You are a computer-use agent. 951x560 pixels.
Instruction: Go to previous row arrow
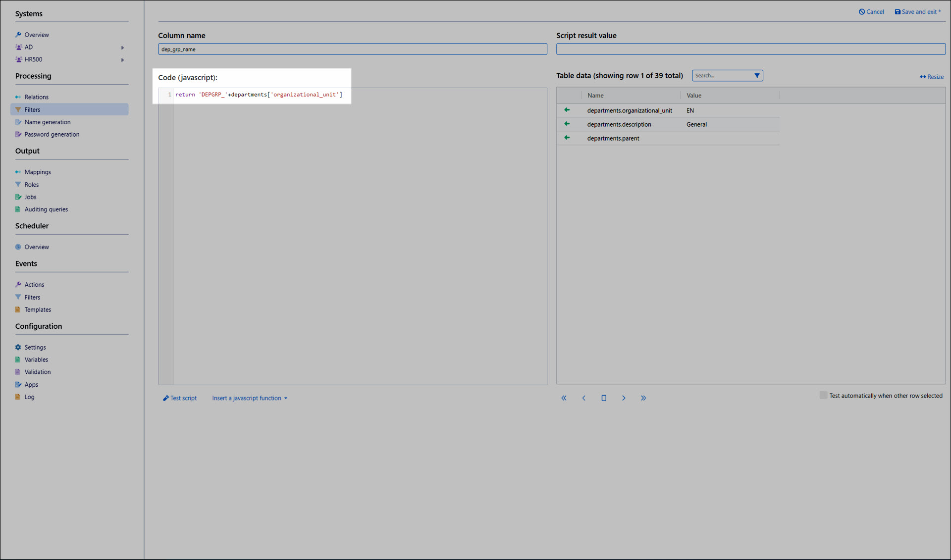(583, 398)
